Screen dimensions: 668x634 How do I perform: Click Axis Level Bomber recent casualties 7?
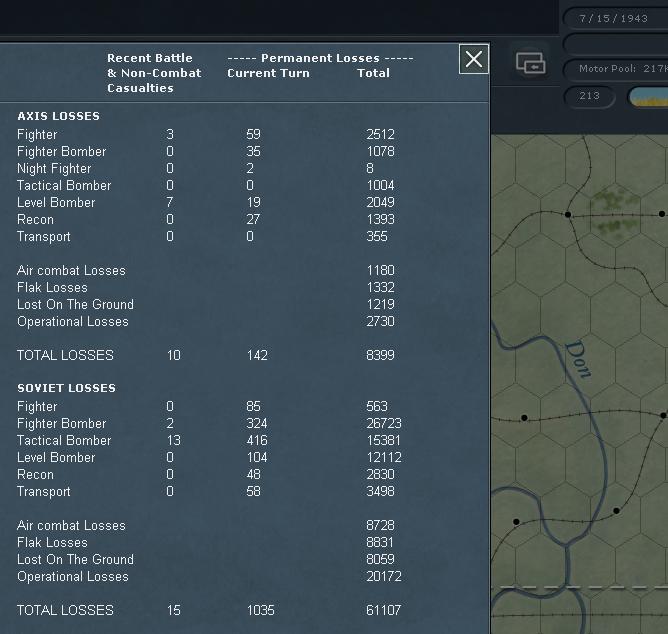(170, 202)
